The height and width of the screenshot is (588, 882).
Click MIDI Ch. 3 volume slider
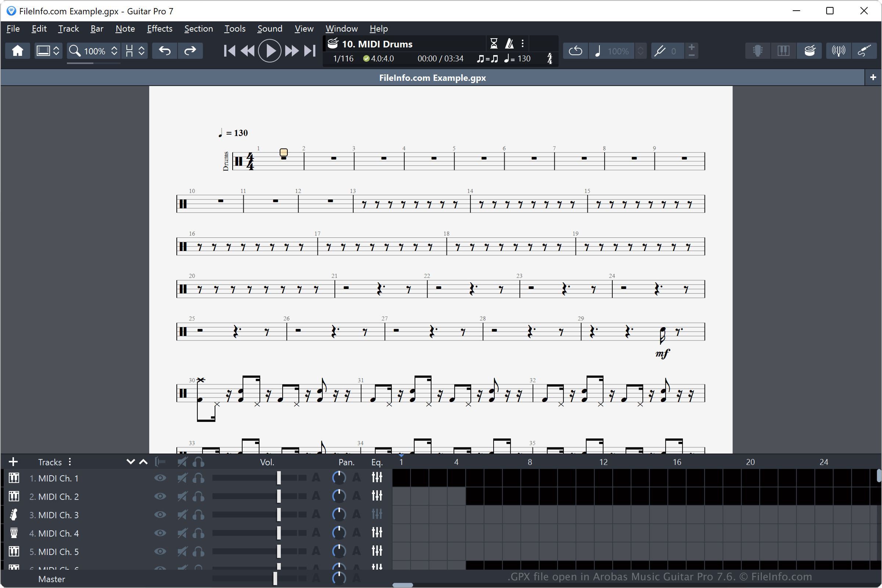(279, 514)
